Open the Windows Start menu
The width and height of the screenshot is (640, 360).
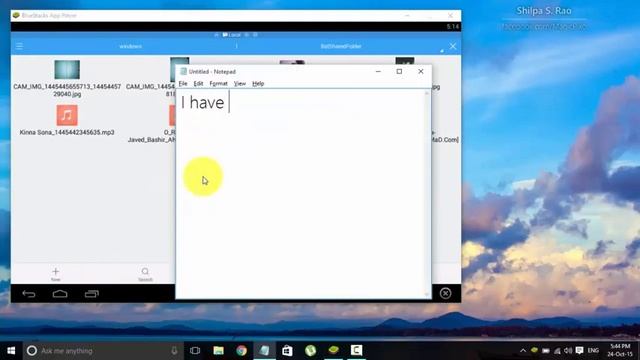point(11,351)
